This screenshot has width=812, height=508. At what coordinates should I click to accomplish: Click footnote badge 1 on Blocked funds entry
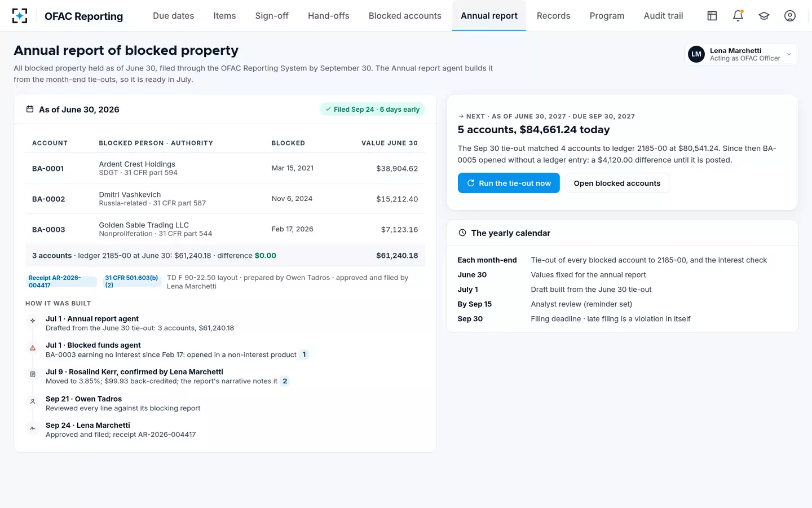point(304,354)
